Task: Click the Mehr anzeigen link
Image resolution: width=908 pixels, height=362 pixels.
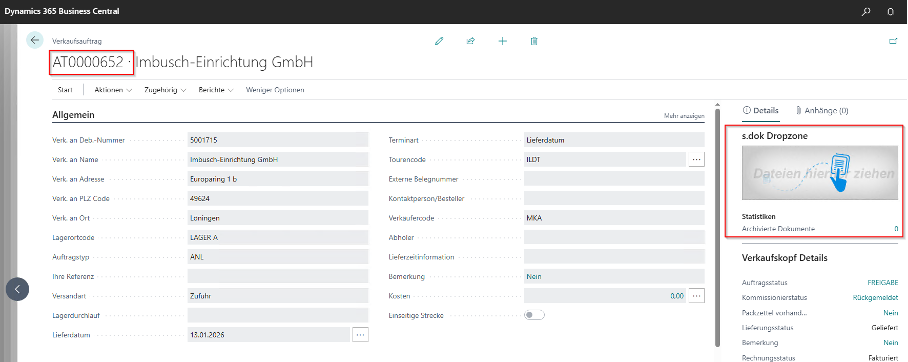Action: click(684, 116)
